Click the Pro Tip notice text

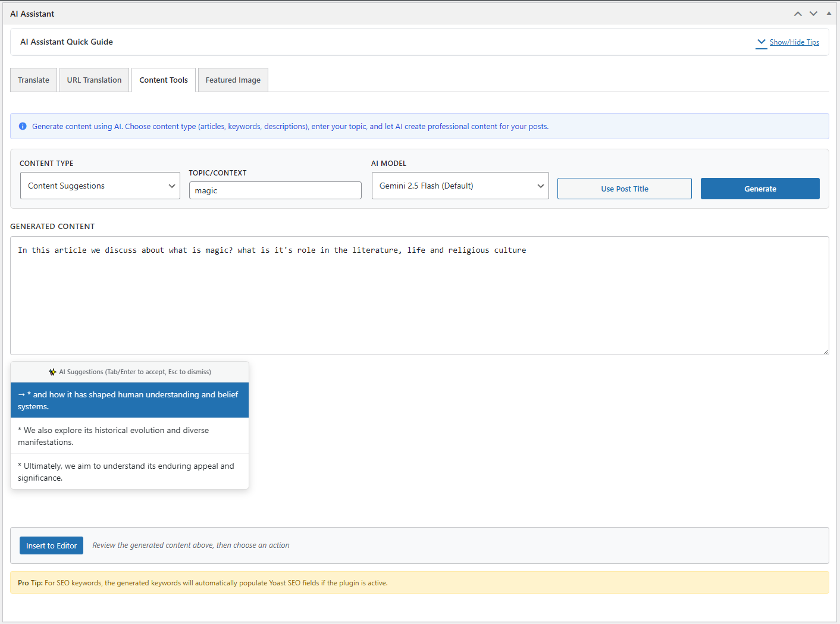point(203,583)
